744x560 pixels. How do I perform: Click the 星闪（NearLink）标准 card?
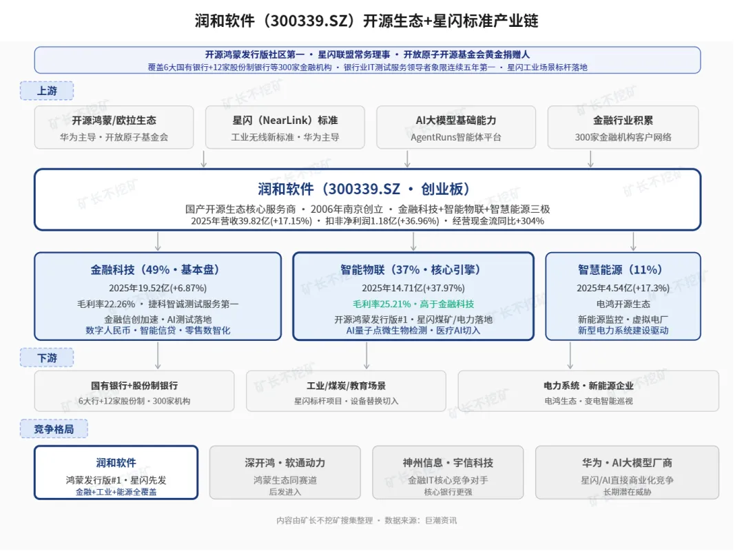pos(285,127)
